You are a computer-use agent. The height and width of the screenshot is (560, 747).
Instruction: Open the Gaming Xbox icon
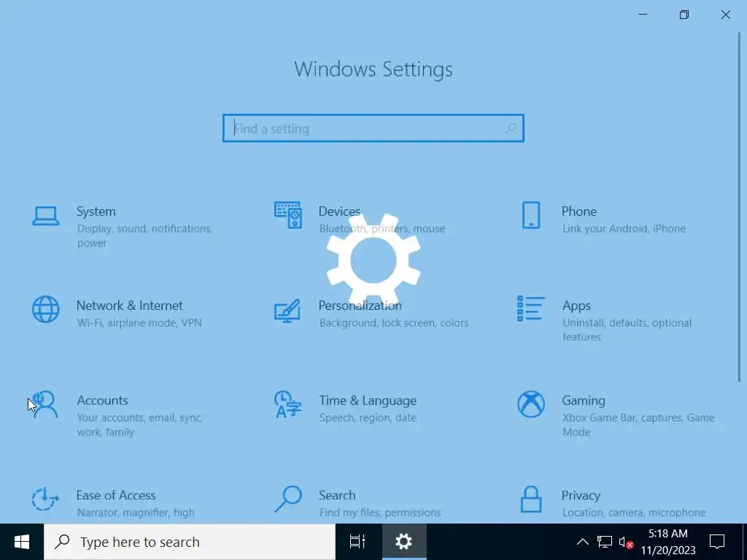(x=531, y=404)
